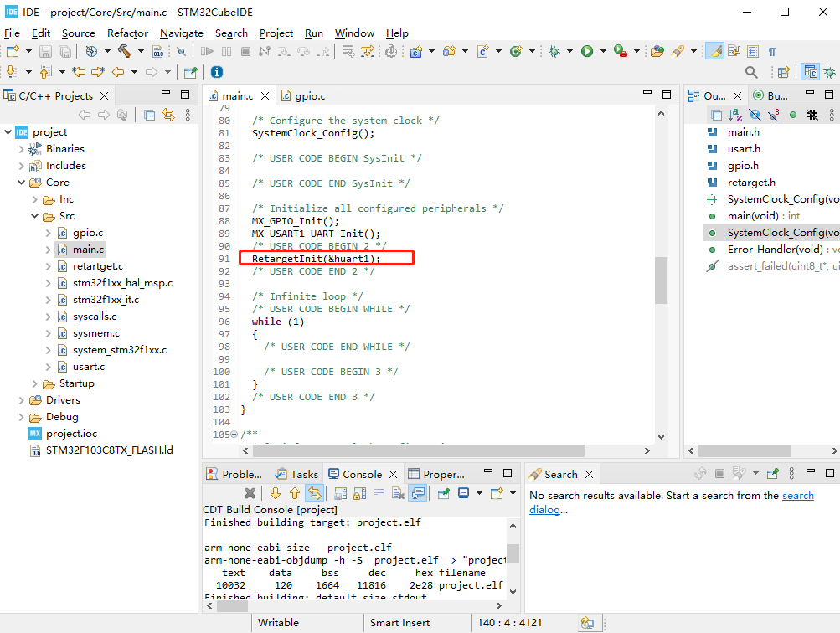Click the Back navigation arrow icon
This screenshot has height=633, width=840.
point(118,72)
